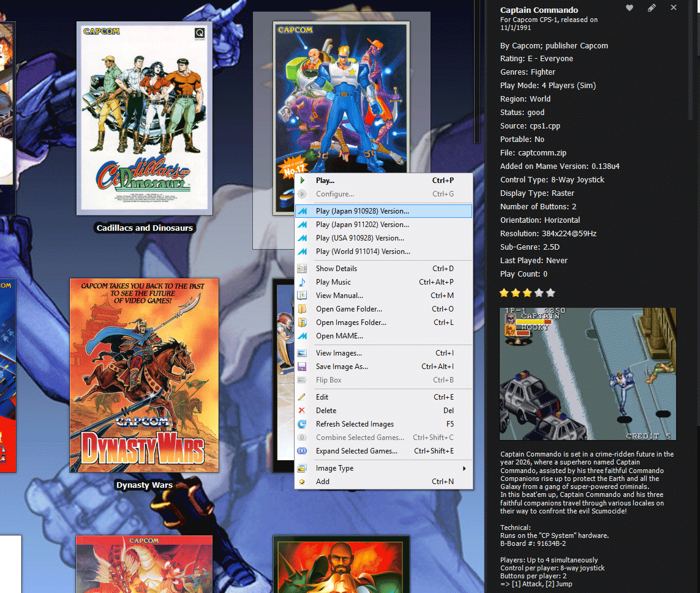Set rating to one star

[x=505, y=293]
